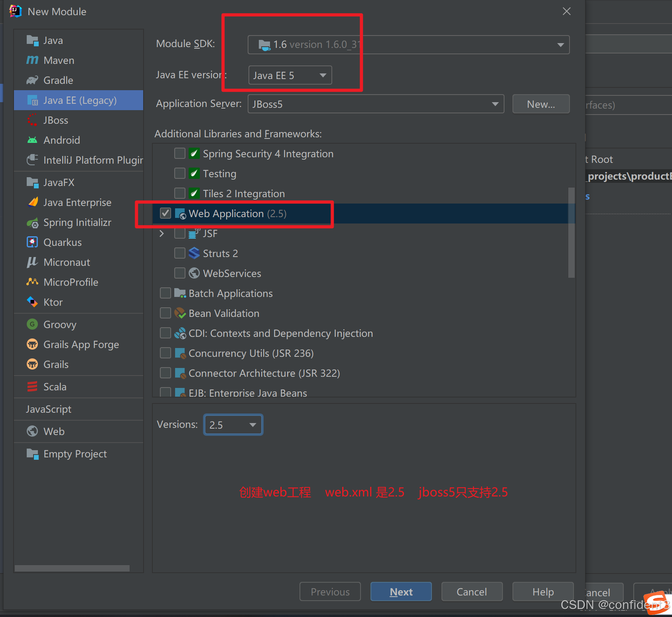
Task: Select Grails module type
Action: click(79, 364)
